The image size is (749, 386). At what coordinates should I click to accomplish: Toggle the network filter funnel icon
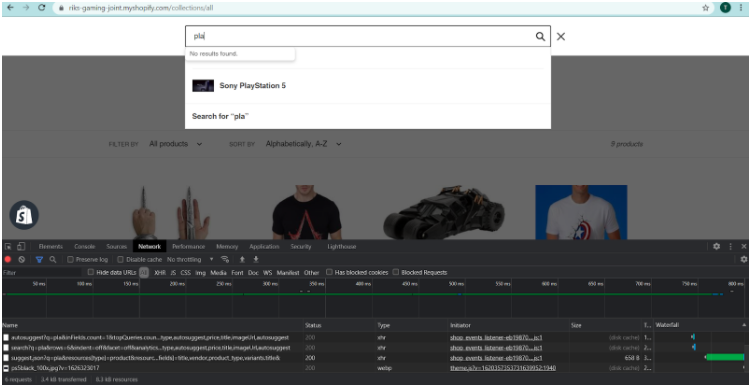(39, 259)
